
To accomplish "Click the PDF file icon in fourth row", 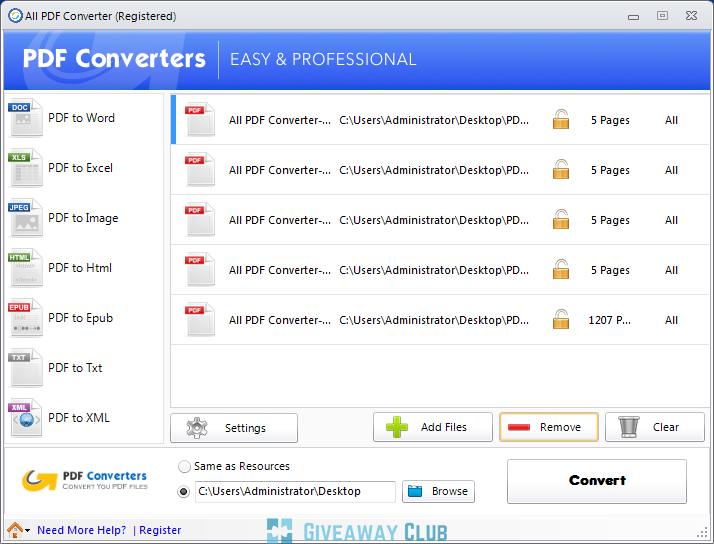I will click(199, 269).
